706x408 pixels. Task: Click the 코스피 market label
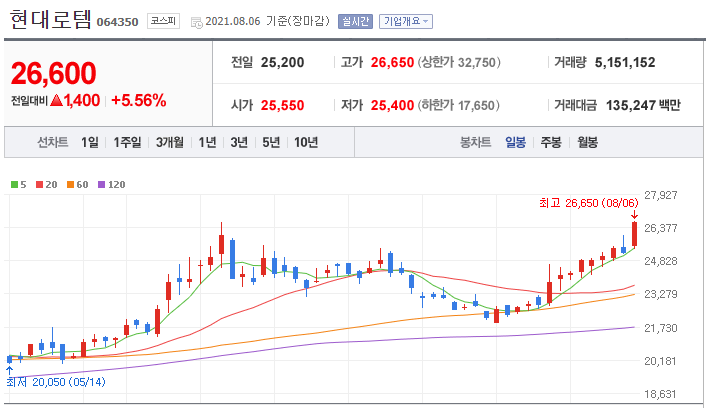(x=163, y=21)
